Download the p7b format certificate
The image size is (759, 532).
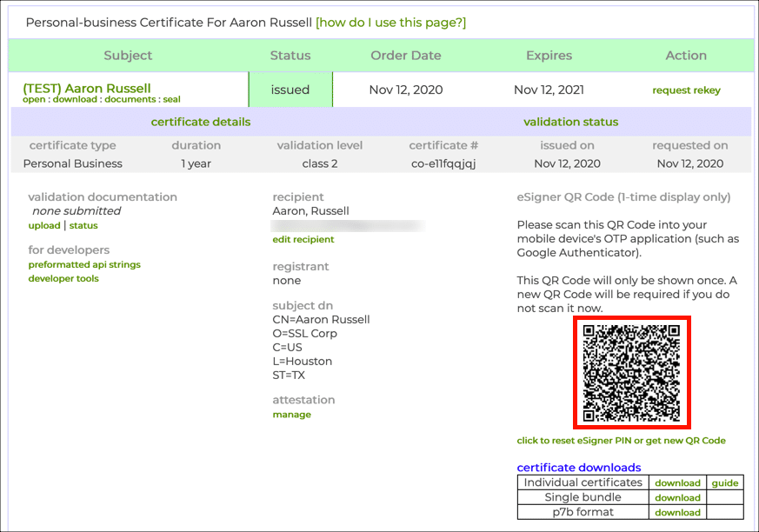click(x=677, y=513)
